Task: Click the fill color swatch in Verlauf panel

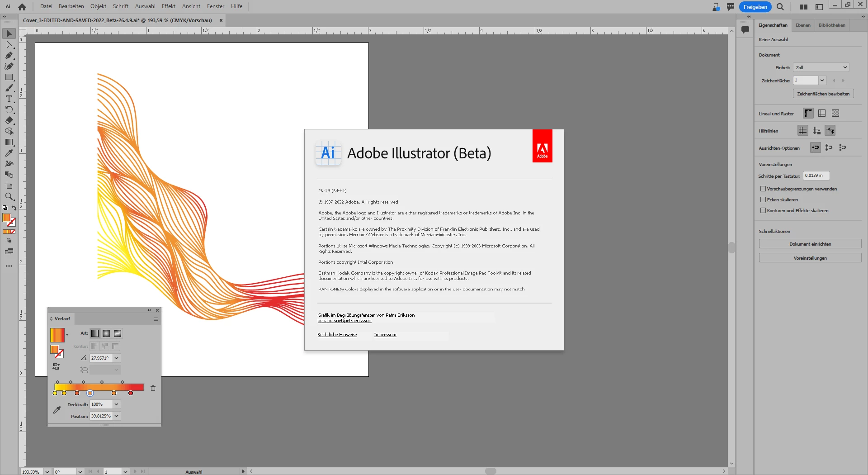Action: [x=55, y=349]
